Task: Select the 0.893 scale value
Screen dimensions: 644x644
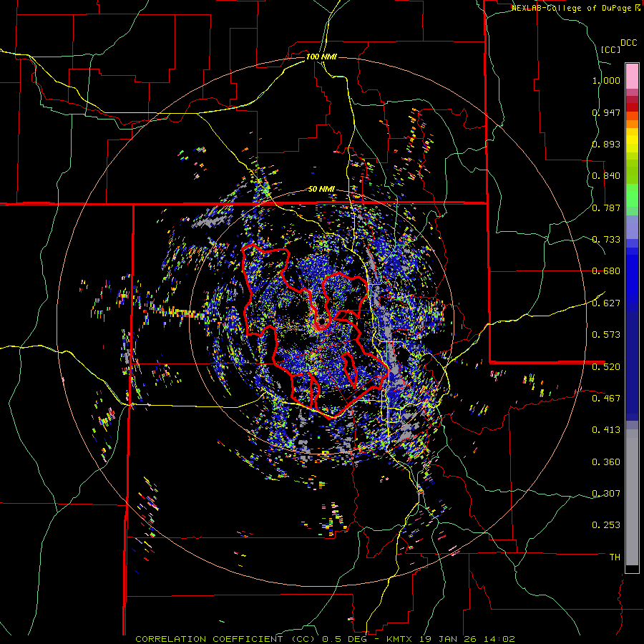Action: (606, 144)
